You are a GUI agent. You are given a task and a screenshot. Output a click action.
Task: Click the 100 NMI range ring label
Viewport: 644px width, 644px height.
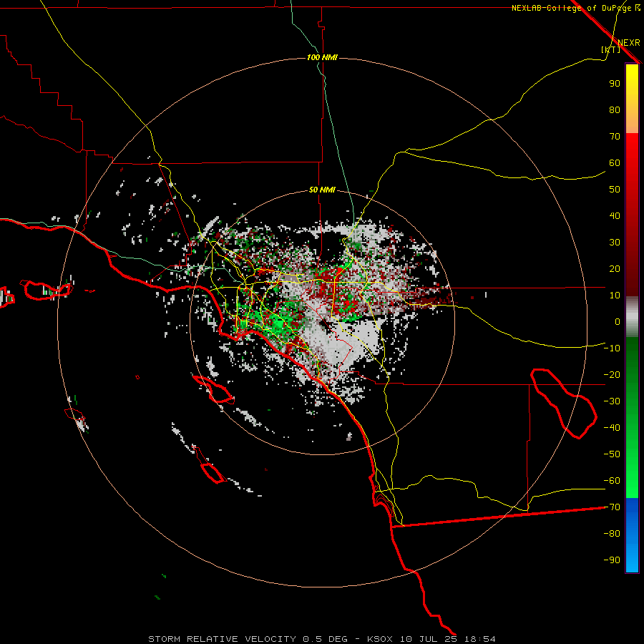click(x=321, y=57)
